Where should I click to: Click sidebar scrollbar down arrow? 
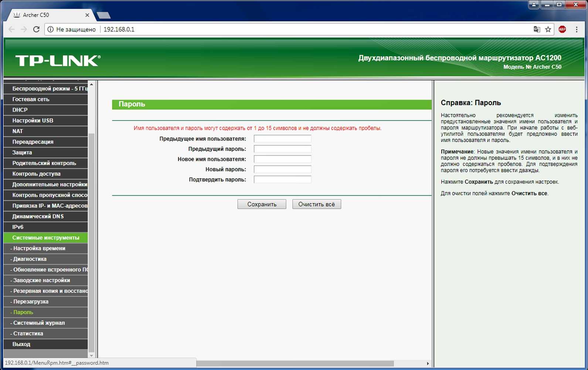[92, 356]
